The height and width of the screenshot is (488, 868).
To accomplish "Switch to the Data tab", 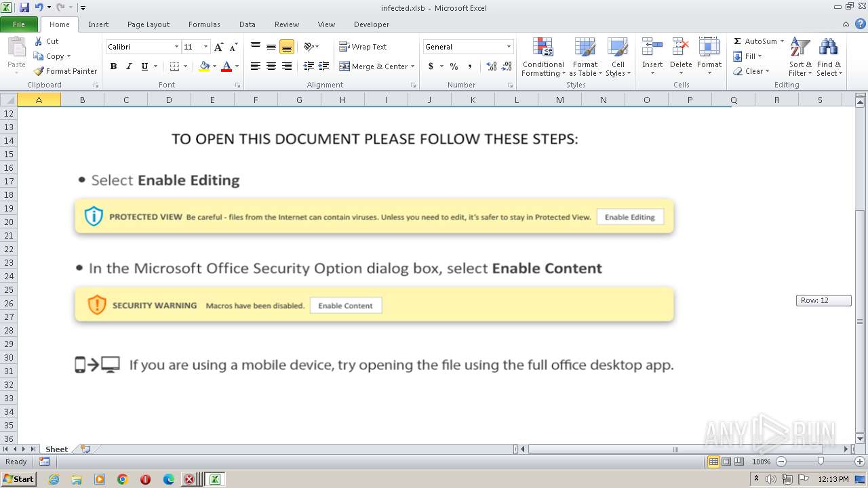I will click(248, 24).
